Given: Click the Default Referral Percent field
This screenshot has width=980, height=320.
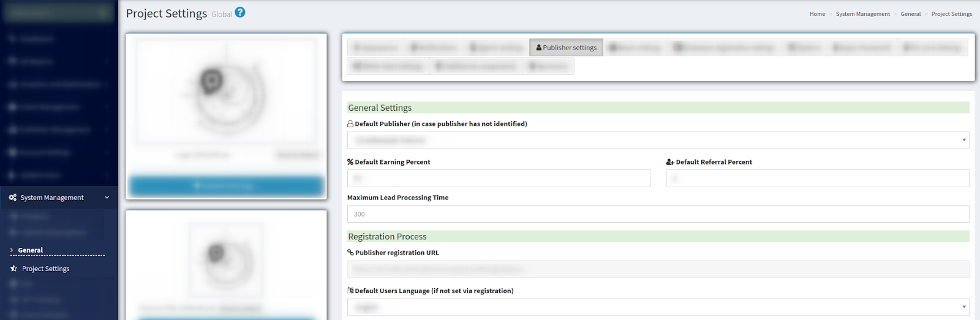Looking at the screenshot, I should (x=817, y=179).
